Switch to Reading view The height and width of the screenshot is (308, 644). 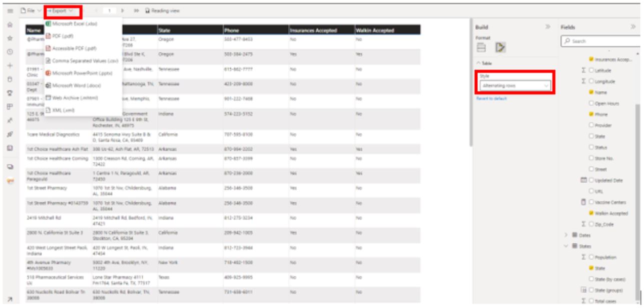click(x=162, y=10)
